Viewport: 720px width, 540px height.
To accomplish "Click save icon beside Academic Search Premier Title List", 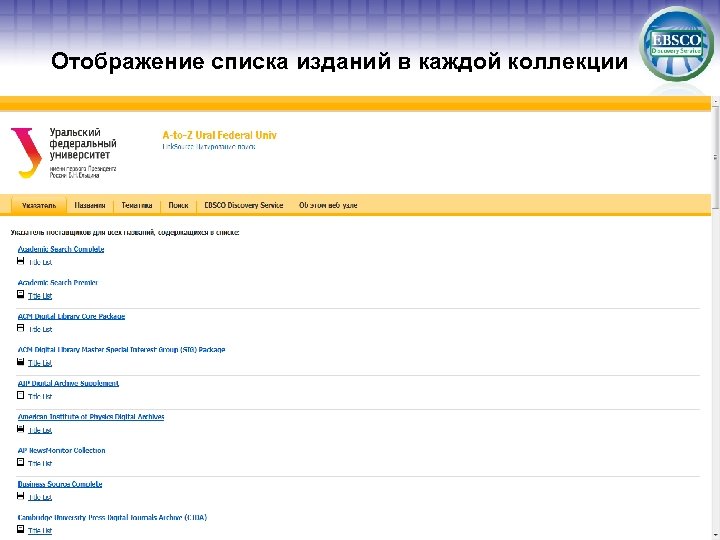I will 21,294.
